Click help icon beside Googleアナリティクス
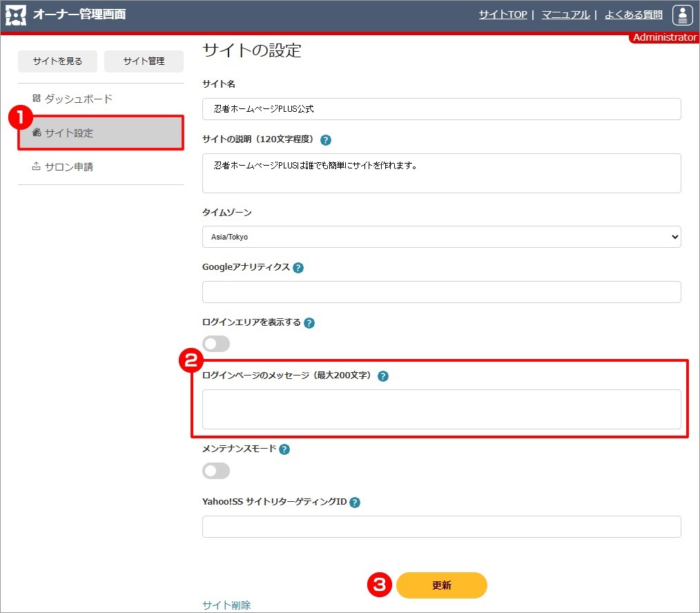The width and height of the screenshot is (700, 613). (298, 268)
